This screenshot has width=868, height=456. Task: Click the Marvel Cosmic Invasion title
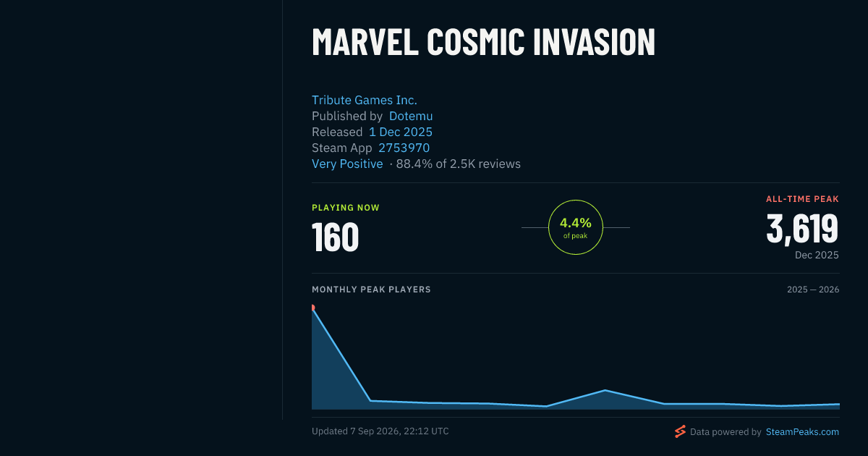[x=483, y=42]
